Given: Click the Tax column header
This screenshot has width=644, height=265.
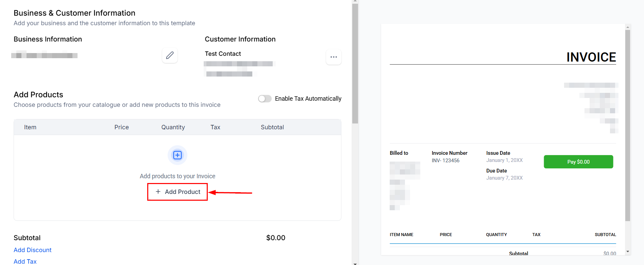Looking at the screenshot, I should [215, 127].
